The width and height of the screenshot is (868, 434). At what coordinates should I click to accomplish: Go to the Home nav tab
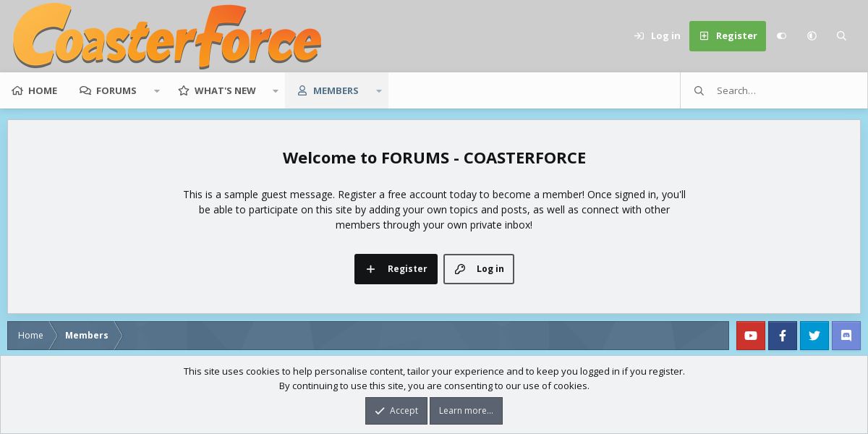[x=34, y=90]
